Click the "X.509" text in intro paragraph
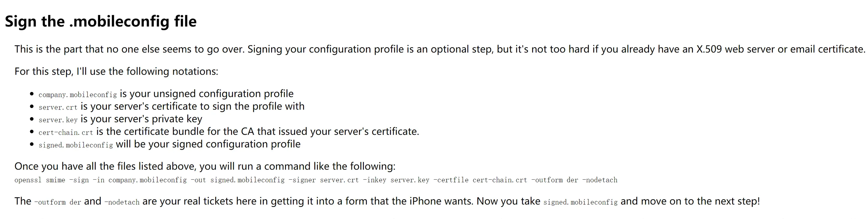 click(709, 49)
